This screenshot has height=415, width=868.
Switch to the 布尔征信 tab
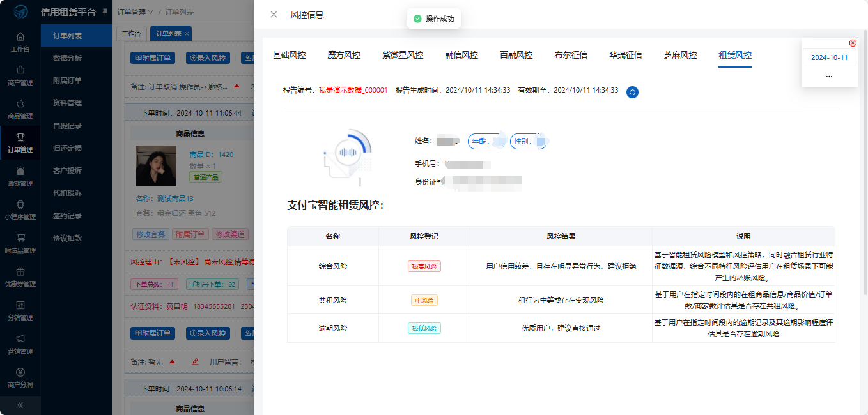(571, 56)
